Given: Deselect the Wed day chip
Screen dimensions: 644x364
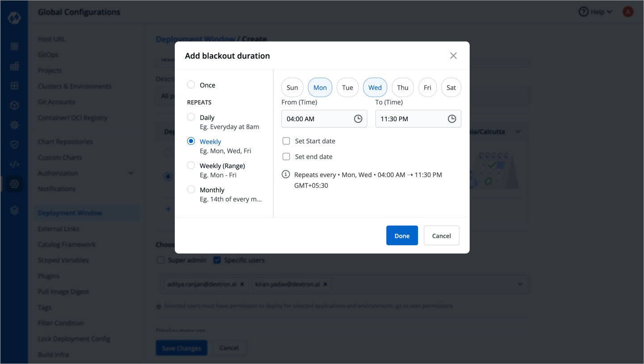Looking at the screenshot, I should pos(375,88).
